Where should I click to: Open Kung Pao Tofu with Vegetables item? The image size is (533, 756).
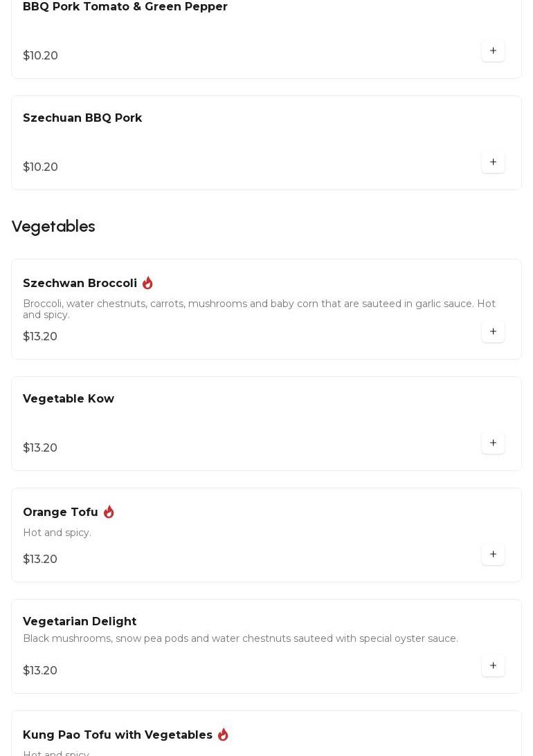coord(118,735)
